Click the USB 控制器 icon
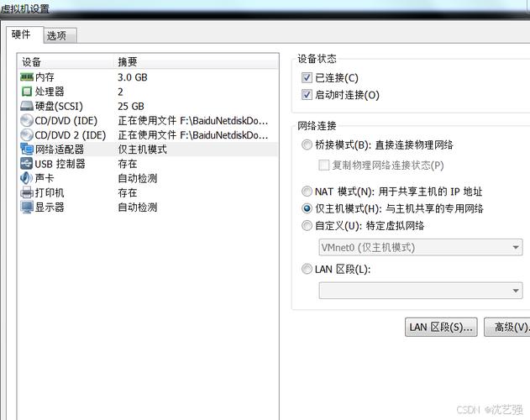The width and height of the screenshot is (530, 420). [26, 164]
